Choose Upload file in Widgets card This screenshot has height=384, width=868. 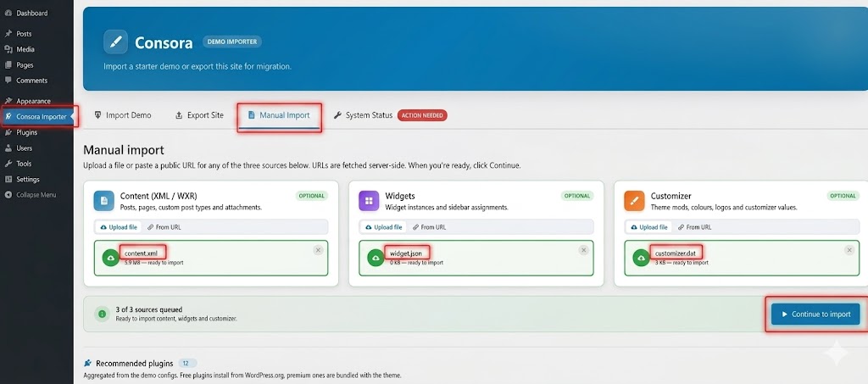384,227
